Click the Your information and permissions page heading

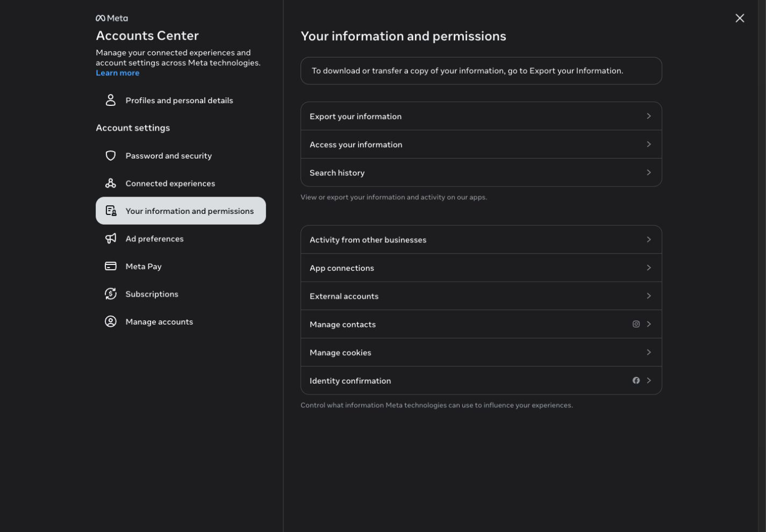click(403, 36)
